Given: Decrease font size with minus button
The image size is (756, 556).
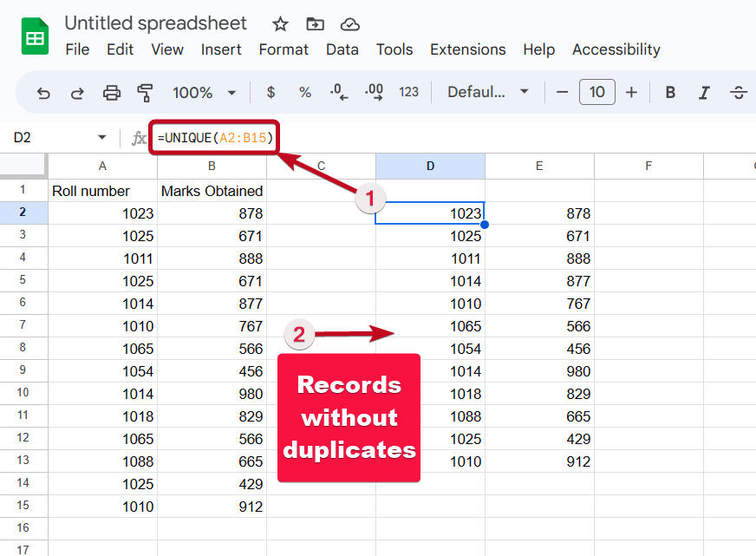Looking at the screenshot, I should (562, 92).
